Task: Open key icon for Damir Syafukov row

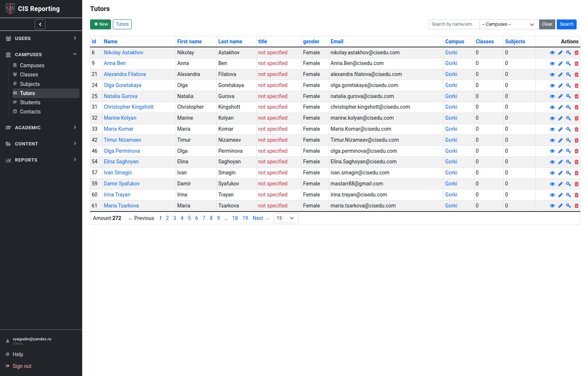Action: click(x=569, y=184)
